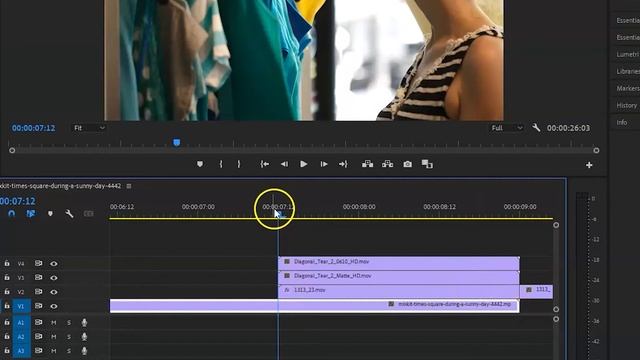The image size is (640, 360).
Task: Select the mixkit-times-square sequence tab
Action: pos(60,186)
